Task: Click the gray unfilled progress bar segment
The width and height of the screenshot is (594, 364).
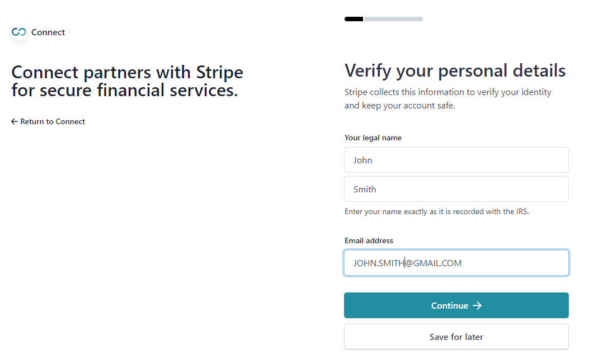Action: pos(394,19)
